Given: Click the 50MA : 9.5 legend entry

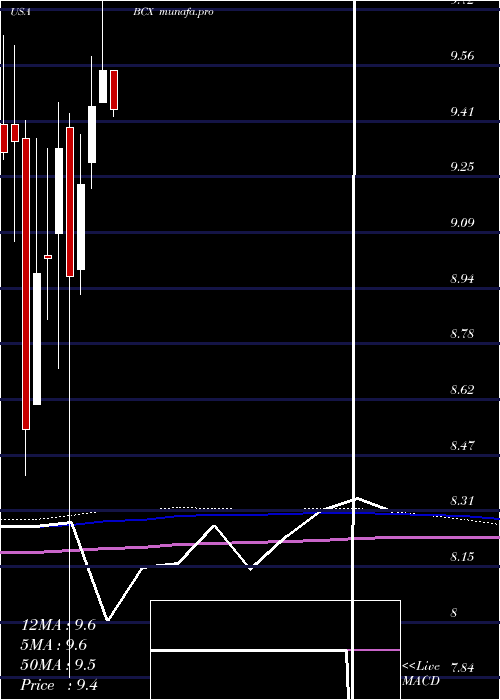Looking at the screenshot, I should pyautogui.click(x=58, y=665).
